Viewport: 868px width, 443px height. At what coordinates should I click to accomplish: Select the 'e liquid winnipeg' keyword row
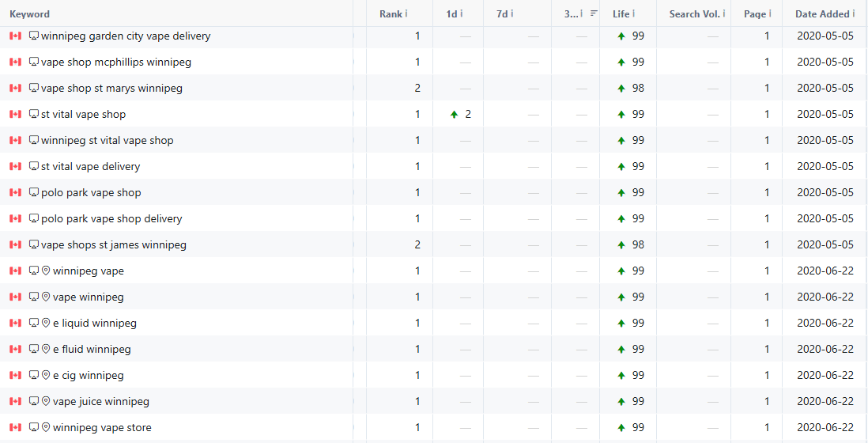[94, 323]
